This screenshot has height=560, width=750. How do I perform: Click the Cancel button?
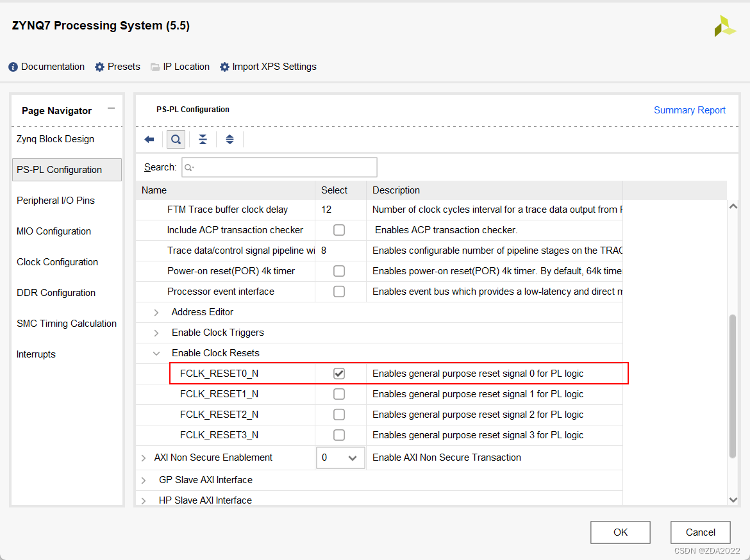700,532
